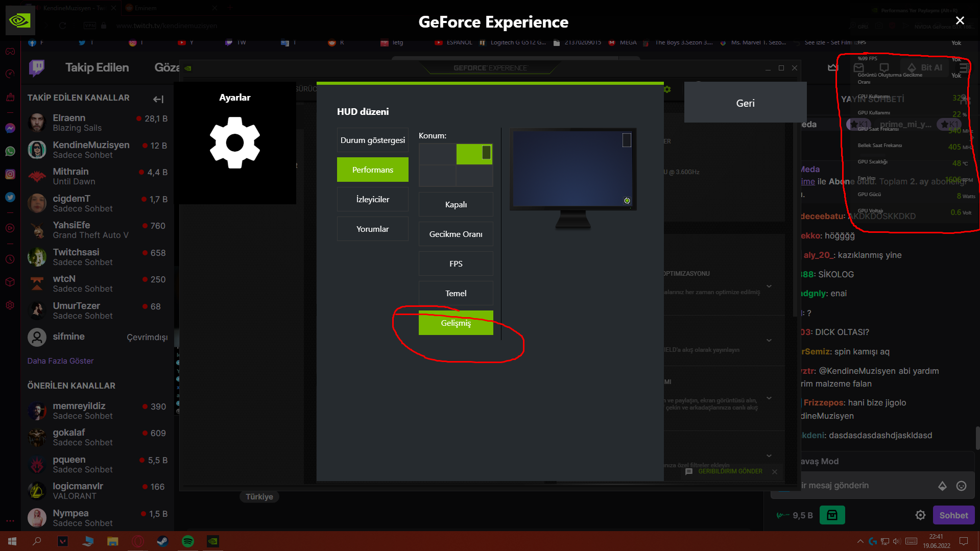Open the Opera sidebar extensions cube icon
Image resolution: width=980 pixels, height=551 pixels.
(x=10, y=282)
